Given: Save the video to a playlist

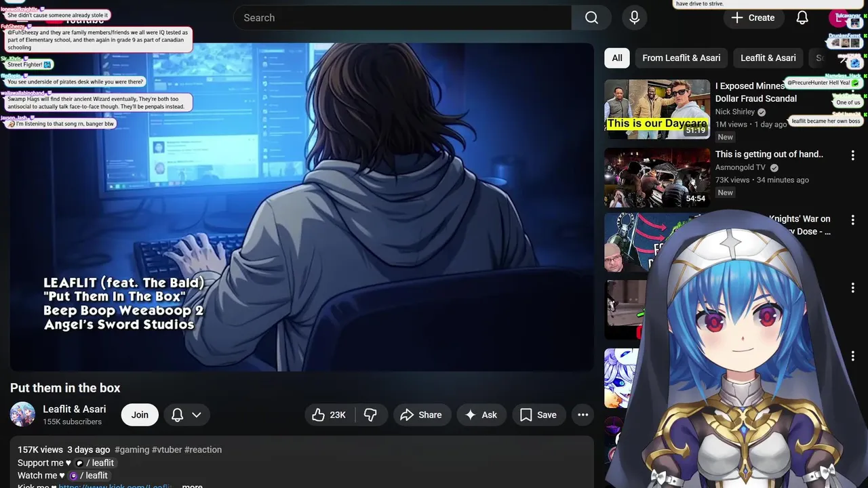Looking at the screenshot, I should tap(538, 415).
